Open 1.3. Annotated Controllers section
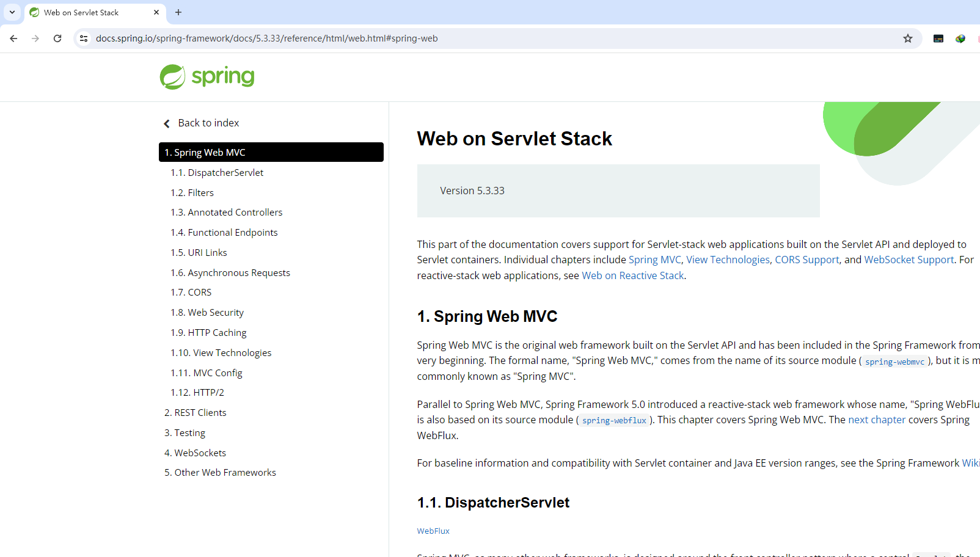Image resolution: width=980 pixels, height=557 pixels. [226, 213]
